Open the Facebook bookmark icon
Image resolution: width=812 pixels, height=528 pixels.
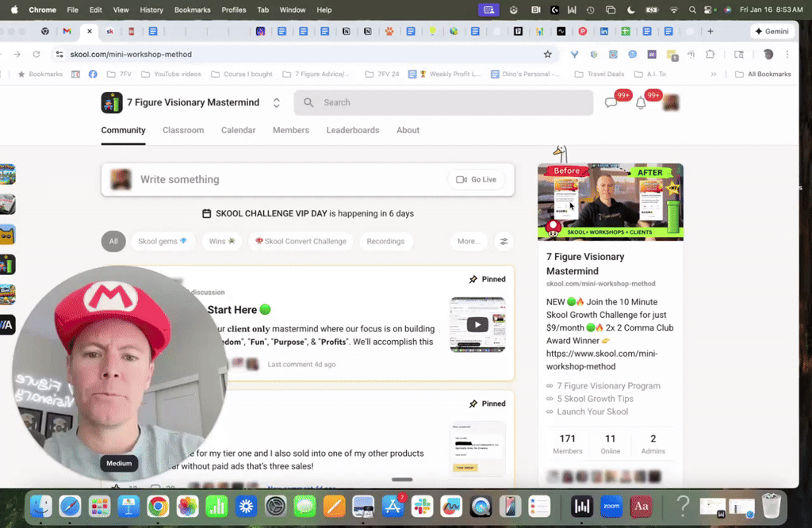pyautogui.click(x=93, y=74)
